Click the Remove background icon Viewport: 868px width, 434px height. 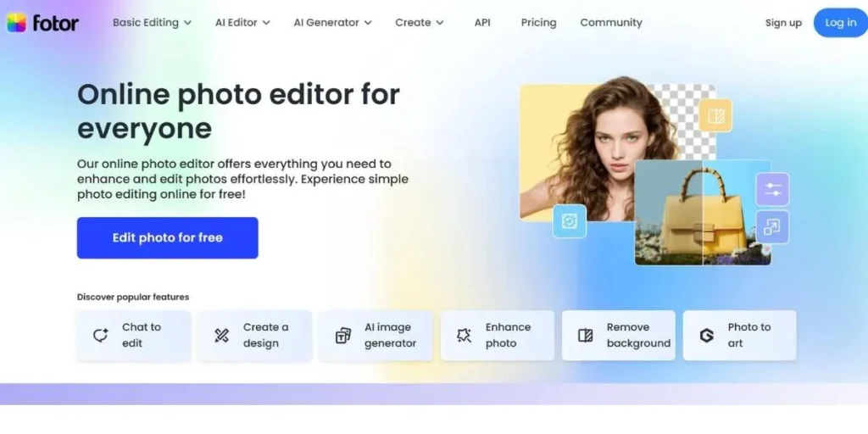[585, 336]
